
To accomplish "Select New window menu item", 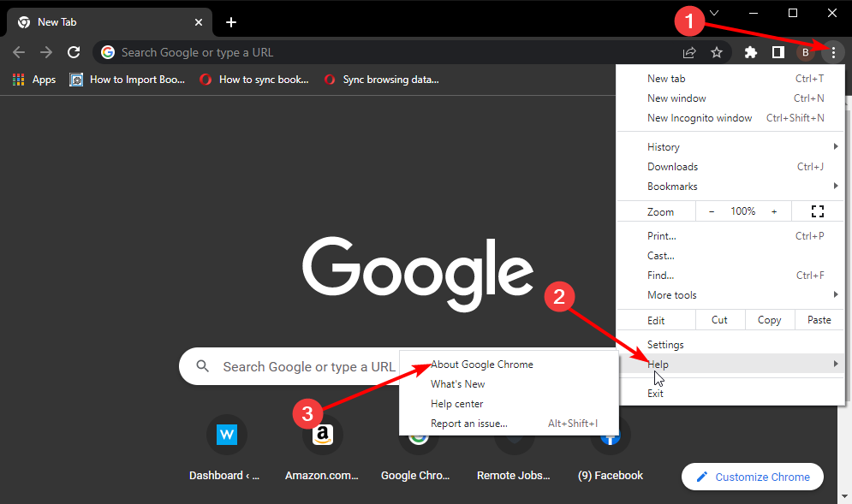I will coord(730,98).
